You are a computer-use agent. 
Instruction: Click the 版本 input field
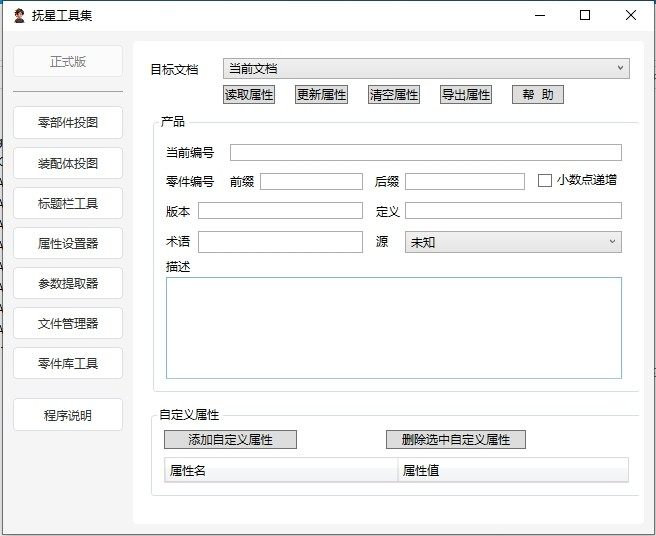[x=280, y=210]
